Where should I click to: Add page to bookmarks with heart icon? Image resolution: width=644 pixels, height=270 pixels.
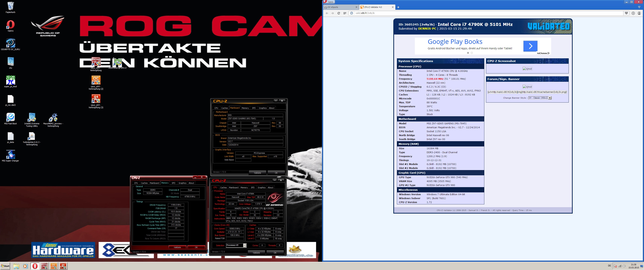[x=626, y=13]
